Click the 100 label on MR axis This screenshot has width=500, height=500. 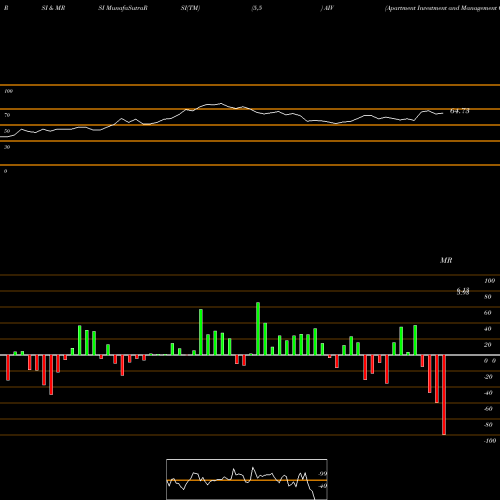pos(490,281)
